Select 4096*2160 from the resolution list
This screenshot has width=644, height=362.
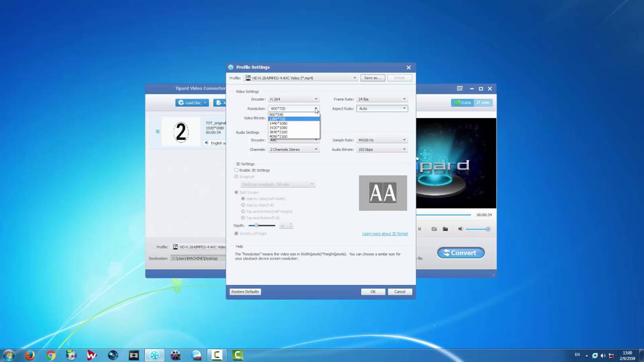293,136
